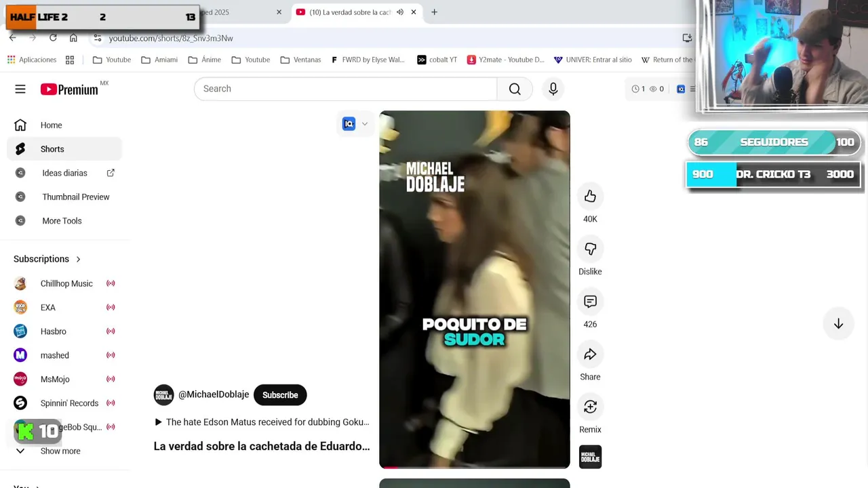
Task: Open Ventanas bookmarks folder
Action: click(x=300, y=60)
